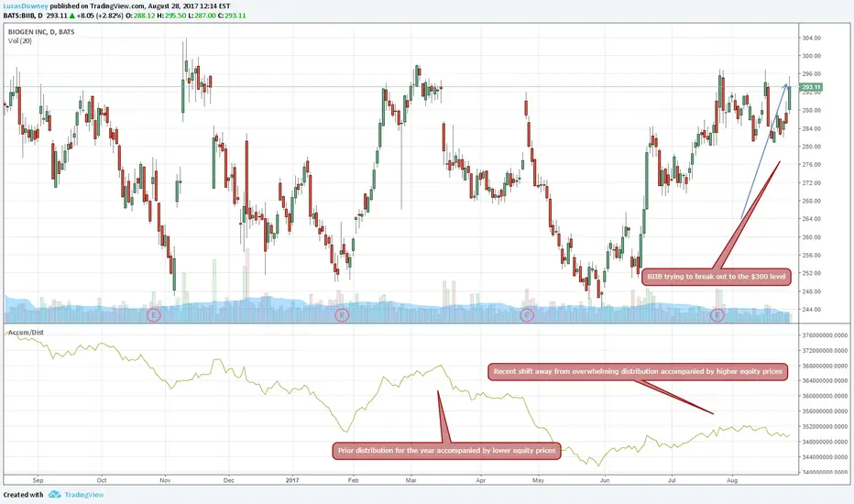Click the 256.00 price axis label
The height and width of the screenshot is (504, 854).
811,256
